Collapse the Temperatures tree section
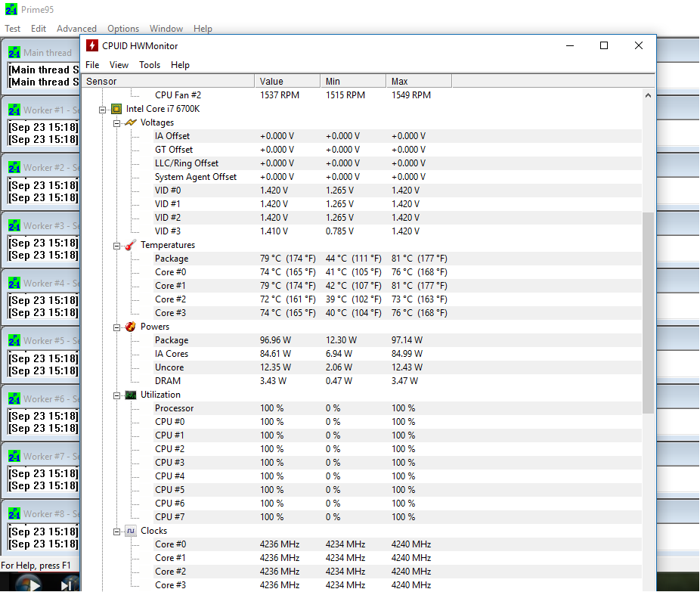 click(x=116, y=246)
